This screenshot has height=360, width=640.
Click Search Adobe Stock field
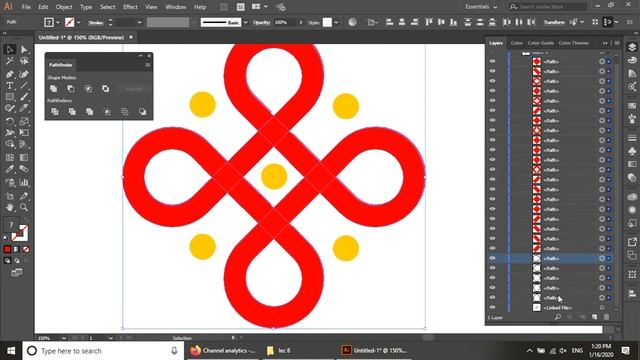tap(548, 7)
